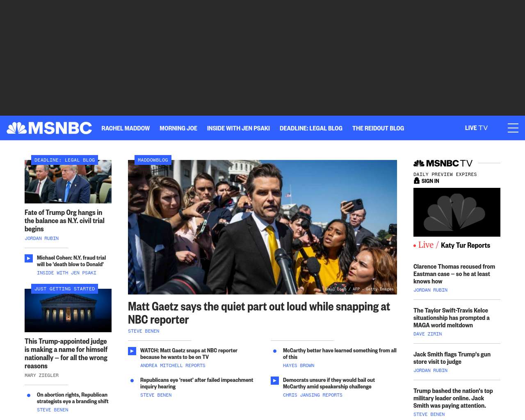The height and width of the screenshot is (420, 525).
Task: Click Steve Benen byline under Republicans eye reset
Action: [x=156, y=395]
